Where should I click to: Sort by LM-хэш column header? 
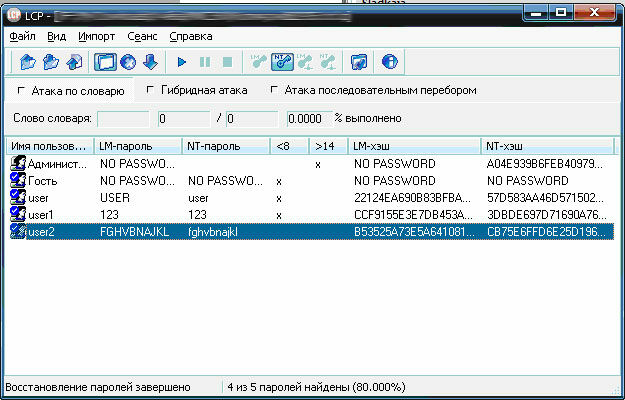click(x=415, y=146)
